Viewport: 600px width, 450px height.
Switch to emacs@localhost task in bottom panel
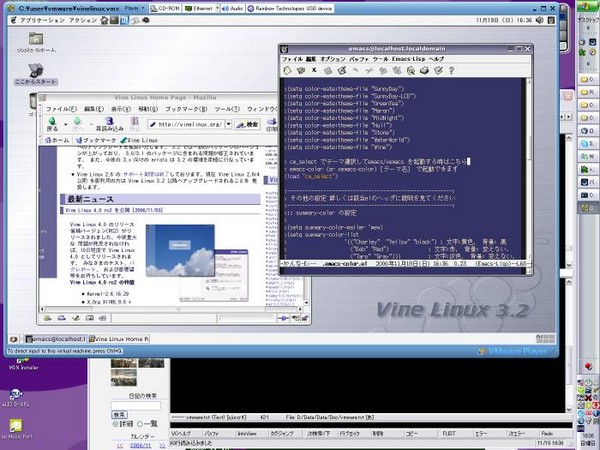tap(56, 339)
